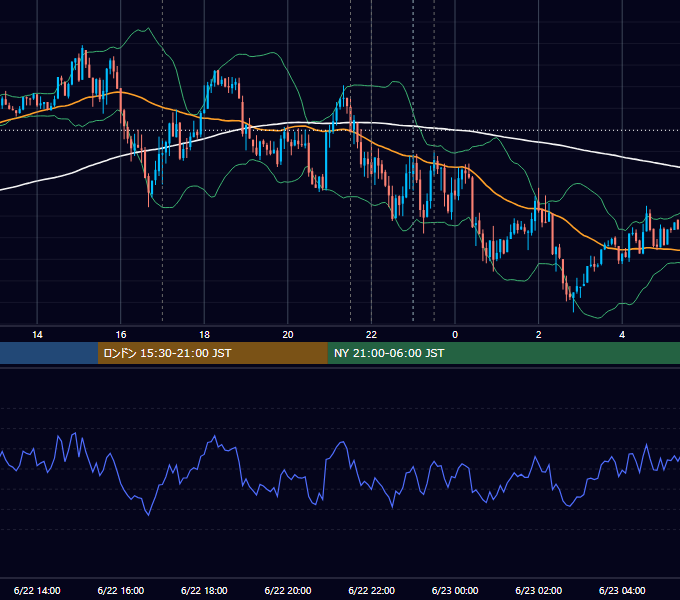Click the 6/23 04:00 date label

point(622,590)
